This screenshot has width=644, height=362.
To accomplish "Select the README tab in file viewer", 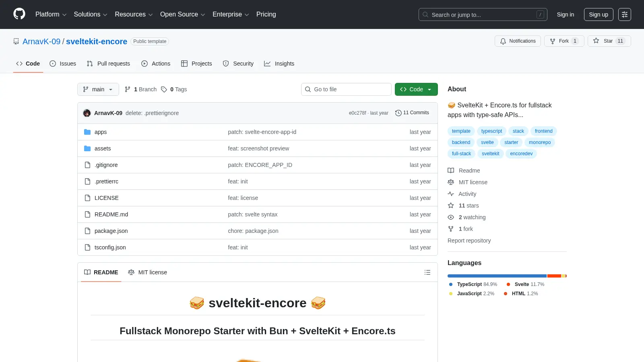I will coord(101,272).
